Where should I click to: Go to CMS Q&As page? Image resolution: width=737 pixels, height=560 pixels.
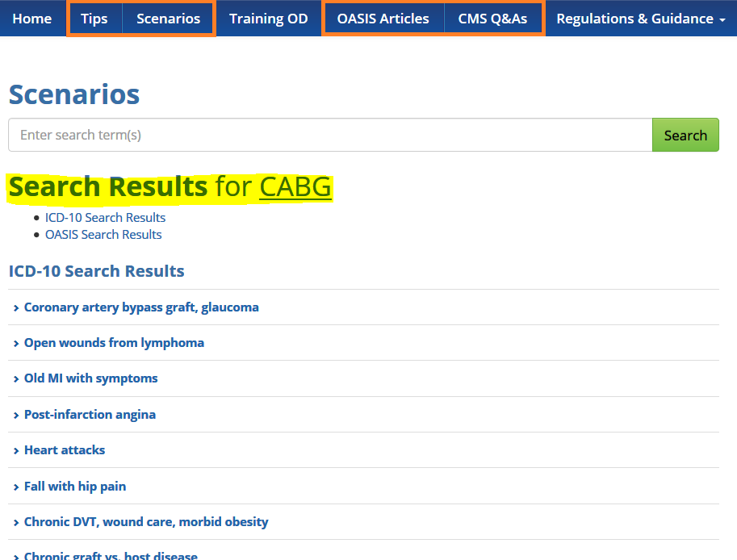tap(492, 19)
